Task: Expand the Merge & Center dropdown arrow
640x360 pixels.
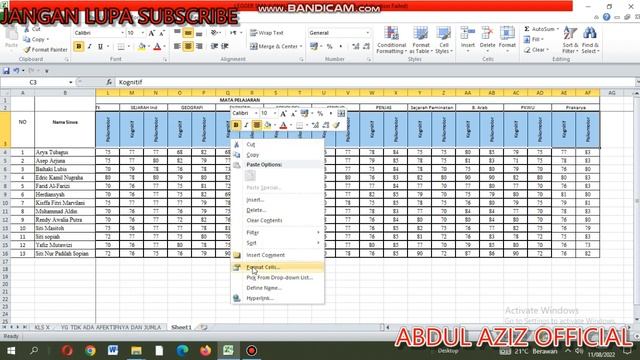Action: (301, 47)
